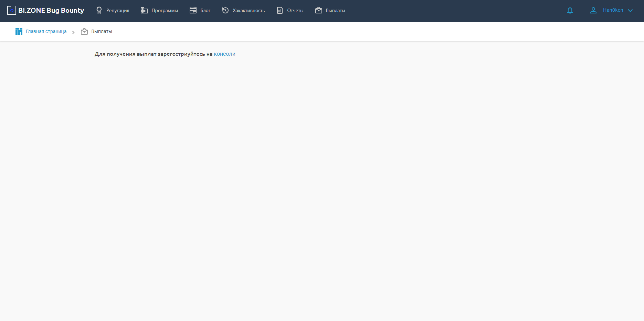The image size is (644, 321).
Task: Open the Han0ken username menu
Action: click(613, 10)
